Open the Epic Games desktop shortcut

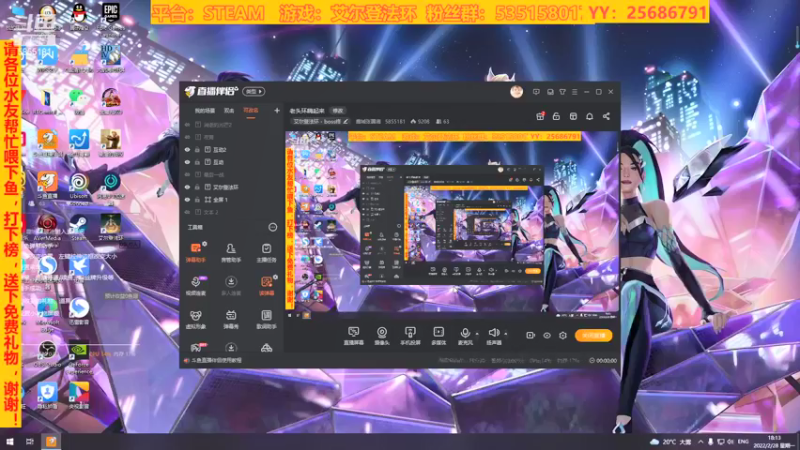pyautogui.click(x=110, y=15)
